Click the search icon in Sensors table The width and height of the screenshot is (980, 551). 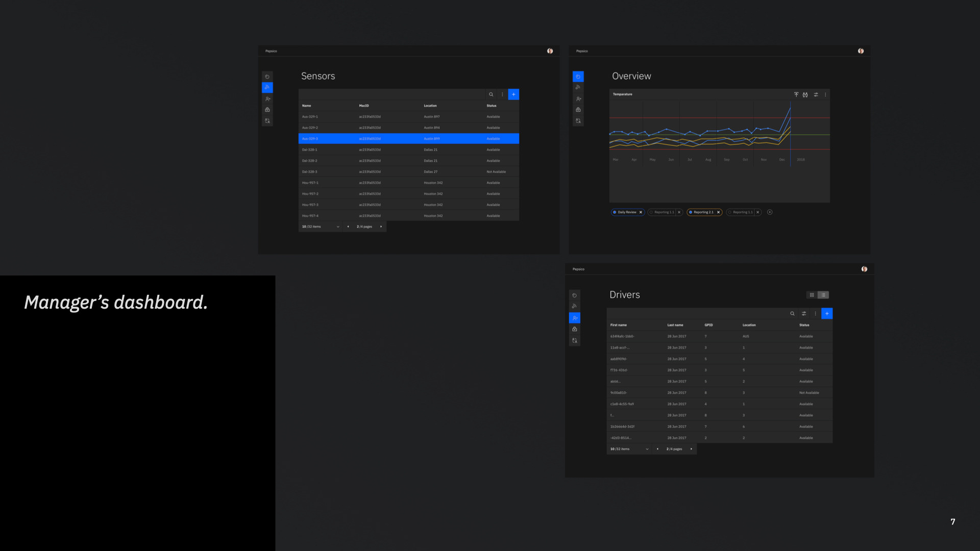491,94
